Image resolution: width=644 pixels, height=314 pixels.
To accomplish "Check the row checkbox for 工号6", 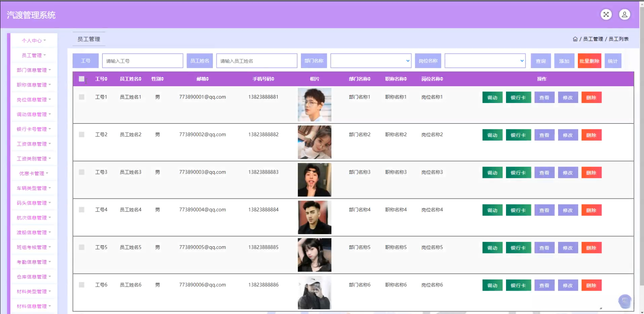I will [81, 285].
